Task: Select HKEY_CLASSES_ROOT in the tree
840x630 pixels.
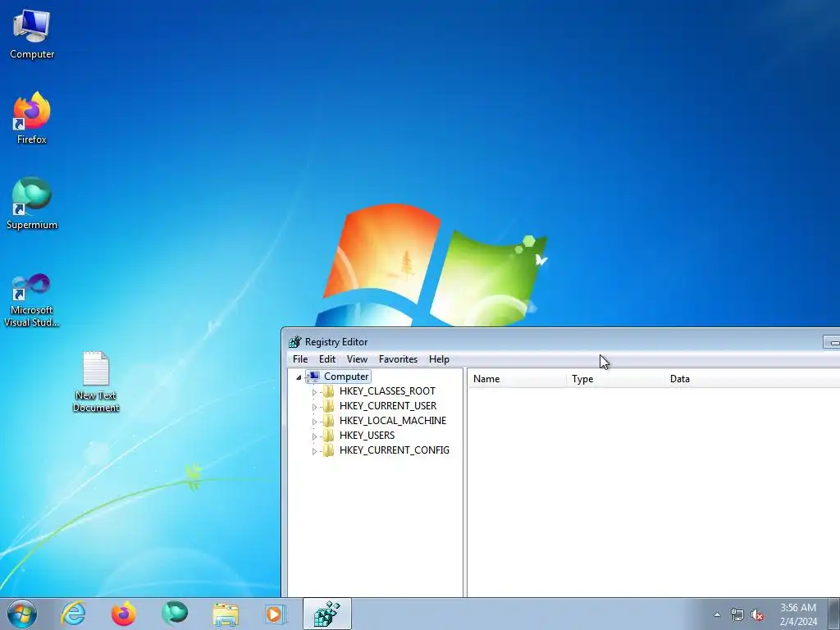Action: [387, 391]
